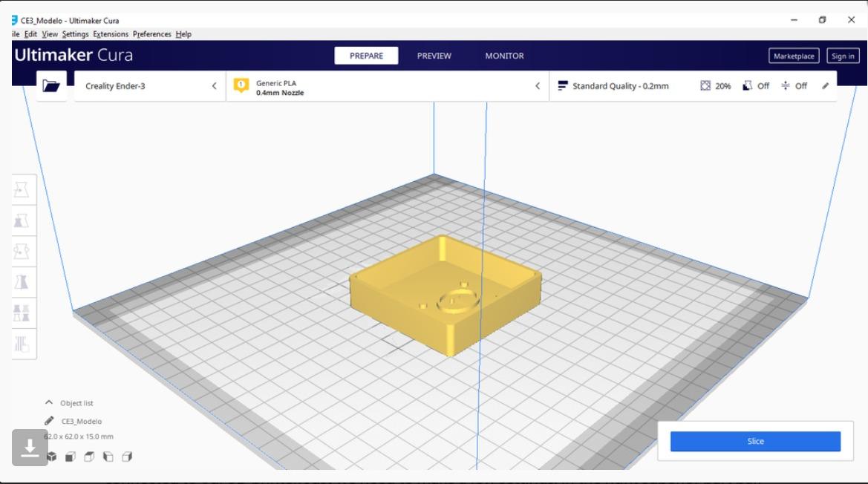Screen dimensions: 868x484
Task: Click the support Off icon
Action: click(x=747, y=85)
